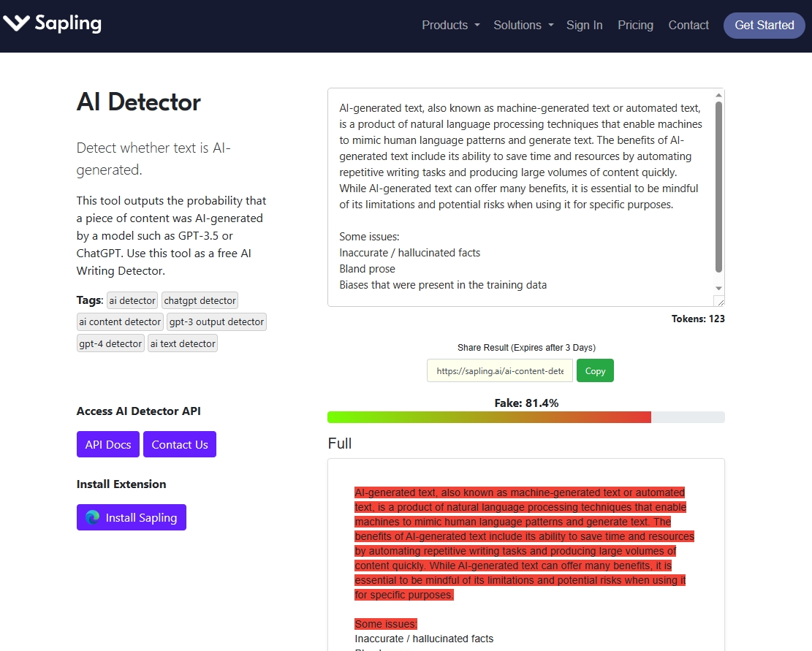Go to Sign In page

click(584, 25)
